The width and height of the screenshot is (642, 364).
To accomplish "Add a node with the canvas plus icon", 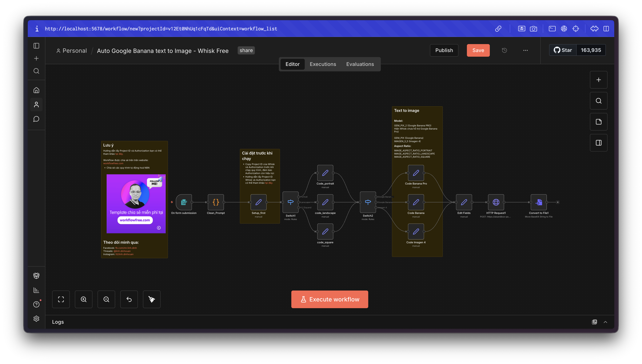I will pos(598,80).
